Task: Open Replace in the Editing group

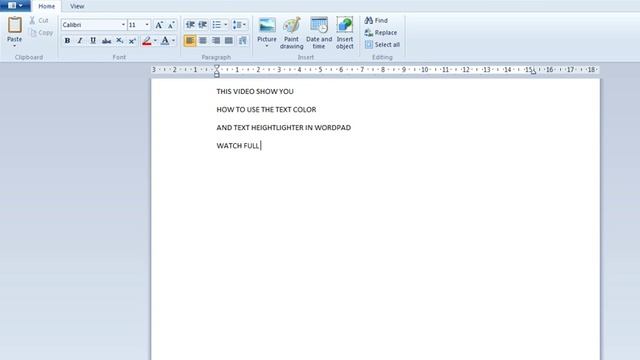Action: tap(381, 33)
